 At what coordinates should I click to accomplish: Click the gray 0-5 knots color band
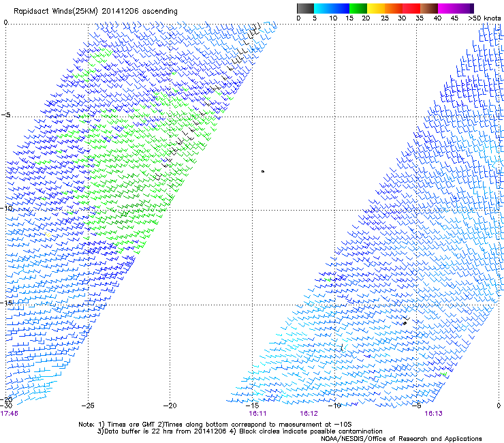click(x=305, y=8)
